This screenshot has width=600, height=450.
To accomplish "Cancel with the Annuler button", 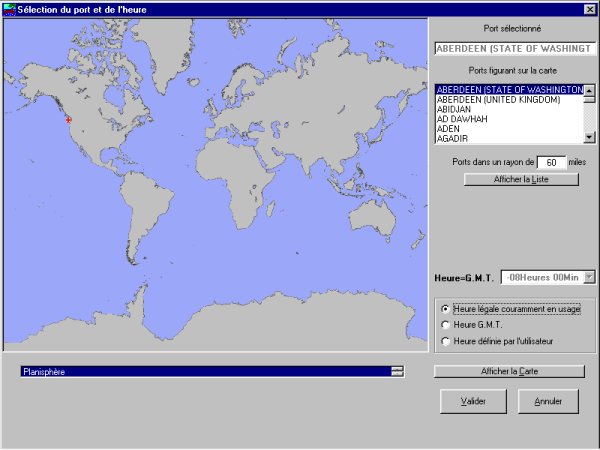I will pyautogui.click(x=548, y=401).
